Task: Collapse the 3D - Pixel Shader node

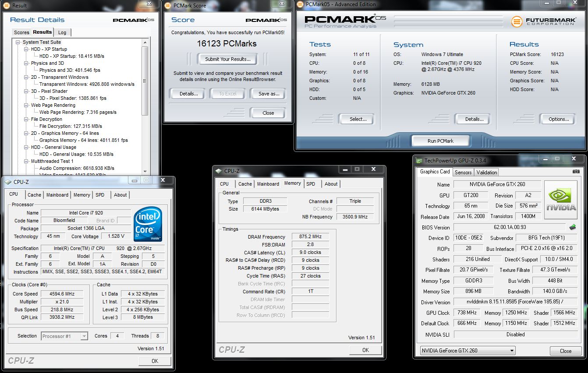Action: coord(26,91)
